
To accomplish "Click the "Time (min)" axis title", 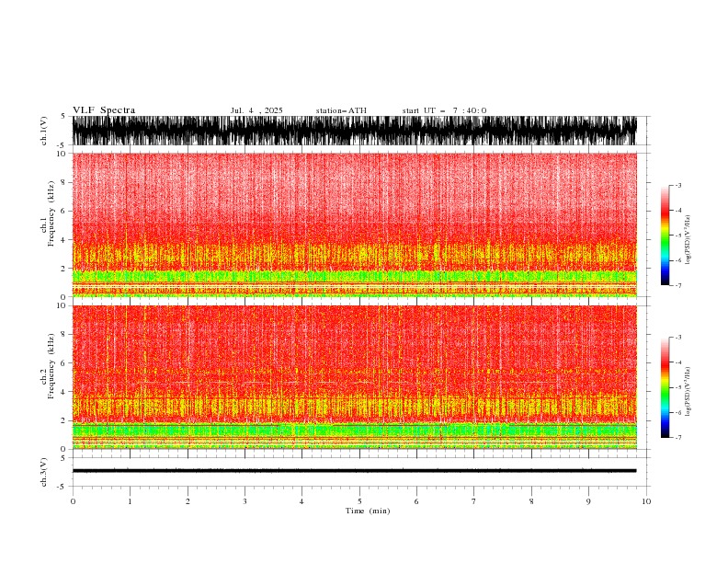I will point(368,511).
